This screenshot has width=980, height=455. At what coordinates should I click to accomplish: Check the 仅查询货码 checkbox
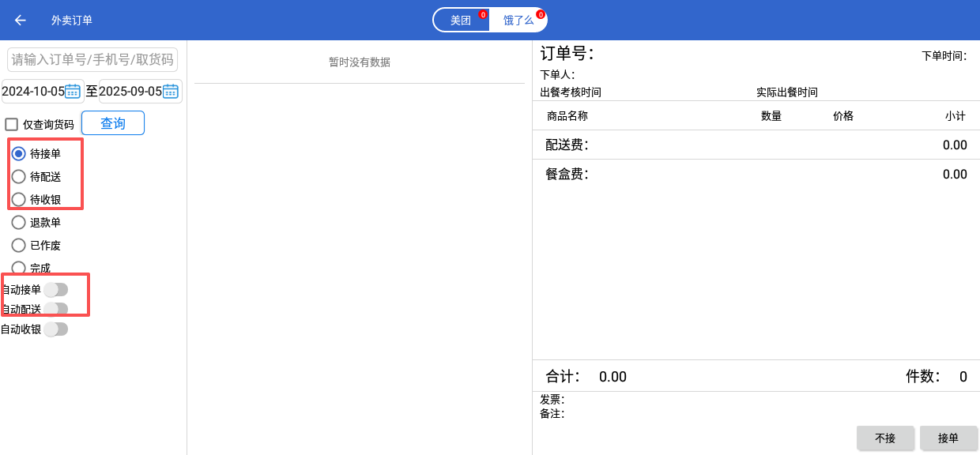click(11, 124)
